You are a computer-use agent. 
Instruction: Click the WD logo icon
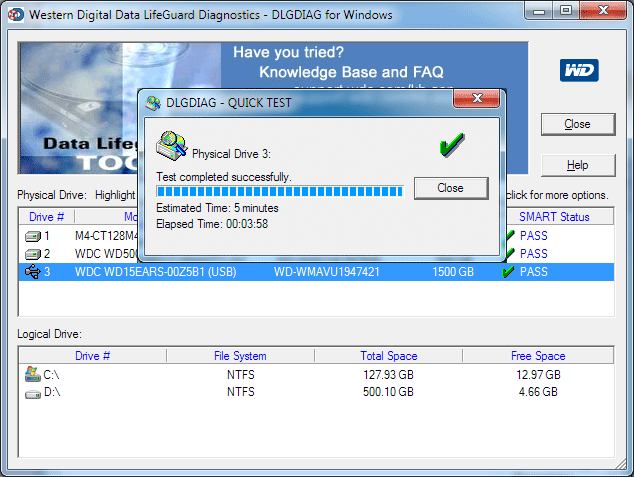[x=579, y=71]
